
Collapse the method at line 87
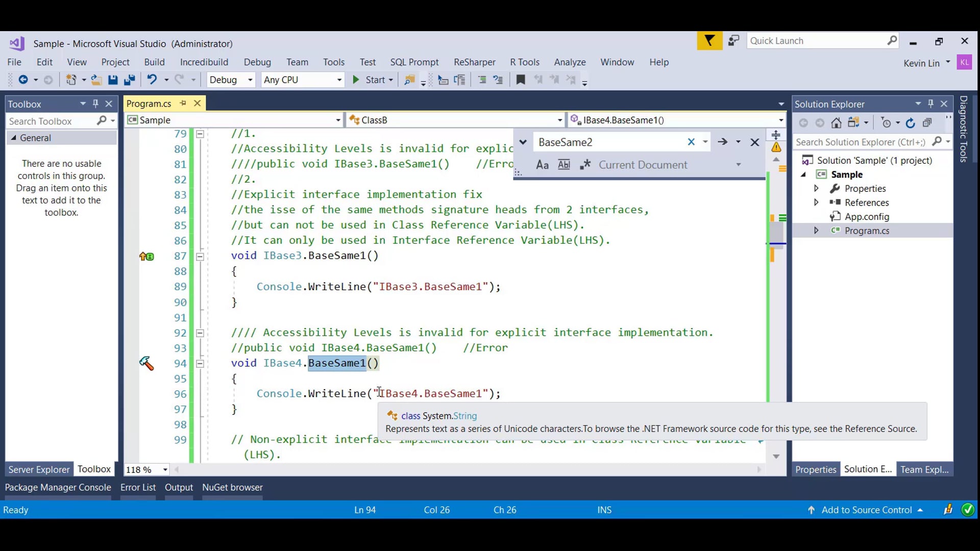(200, 257)
